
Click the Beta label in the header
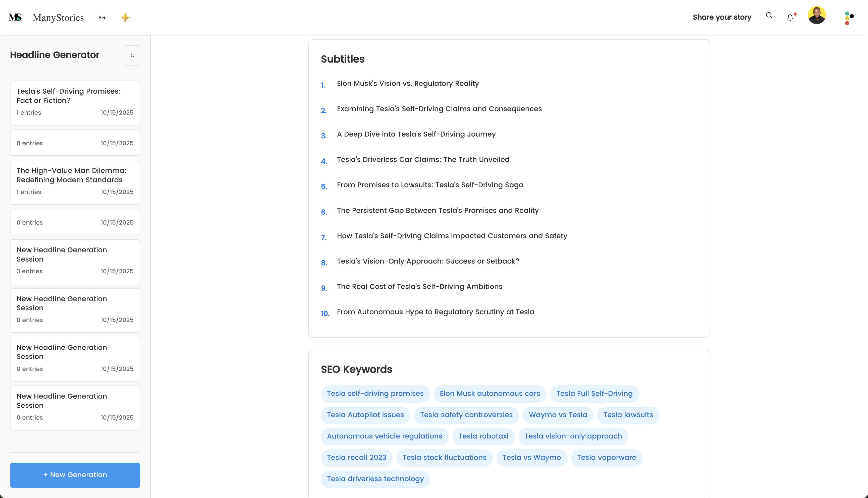103,17
